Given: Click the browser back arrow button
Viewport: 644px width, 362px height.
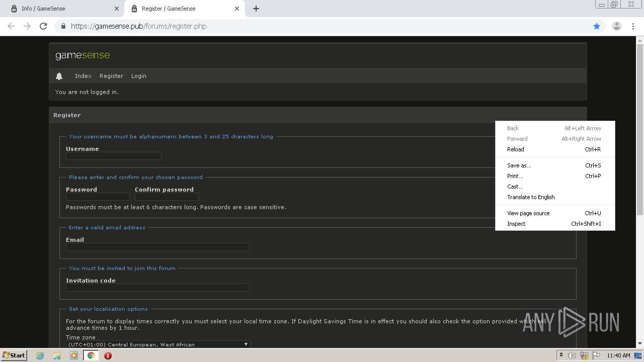Looking at the screenshot, I should [x=11, y=26].
